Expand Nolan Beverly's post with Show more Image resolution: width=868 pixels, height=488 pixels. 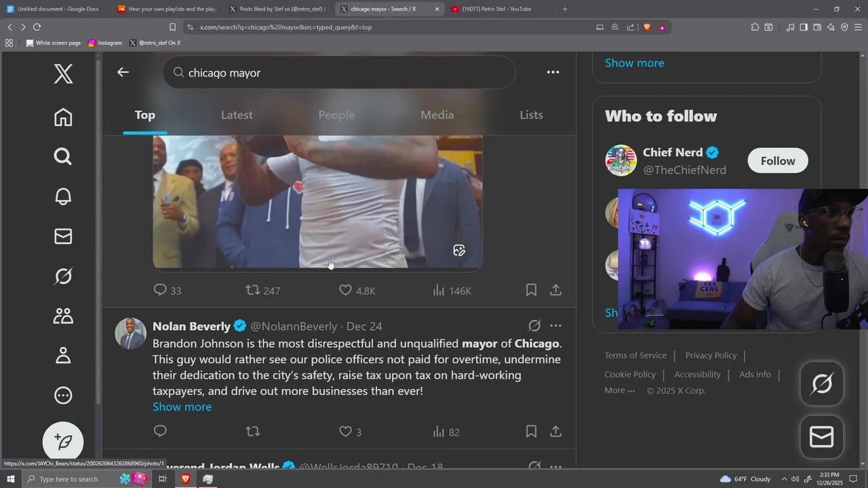point(182,407)
